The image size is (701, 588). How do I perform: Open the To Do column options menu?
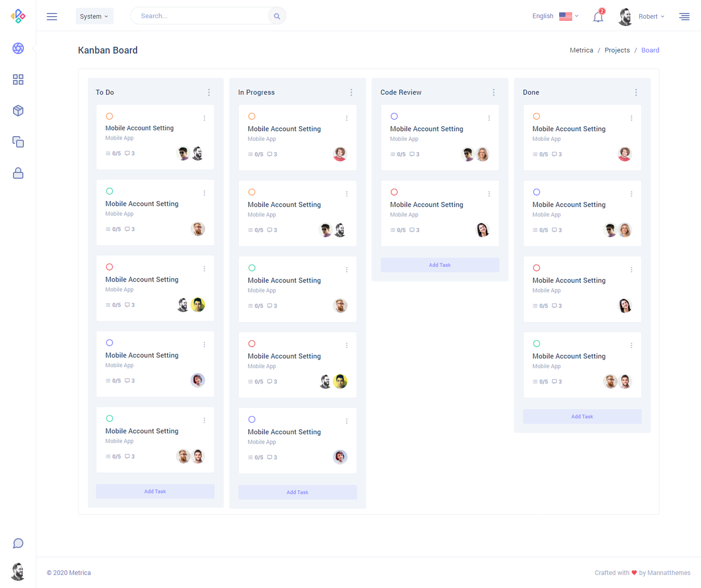209,92
